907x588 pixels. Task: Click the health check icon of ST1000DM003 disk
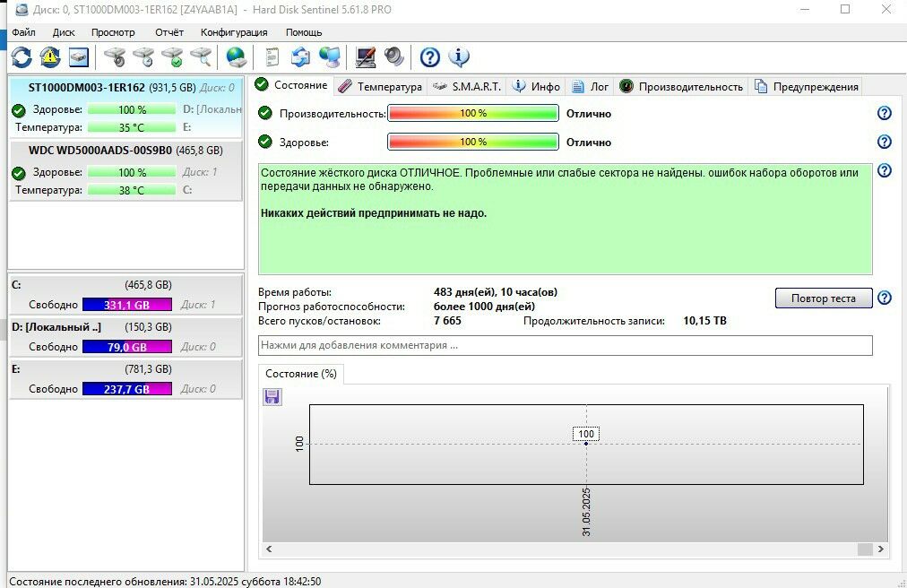(x=19, y=110)
